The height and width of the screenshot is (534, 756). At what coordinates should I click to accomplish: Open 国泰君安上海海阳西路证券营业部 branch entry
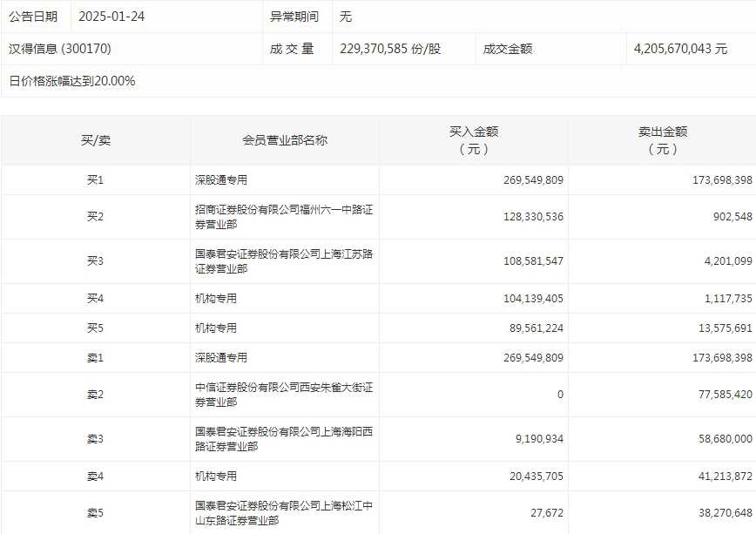(x=284, y=439)
